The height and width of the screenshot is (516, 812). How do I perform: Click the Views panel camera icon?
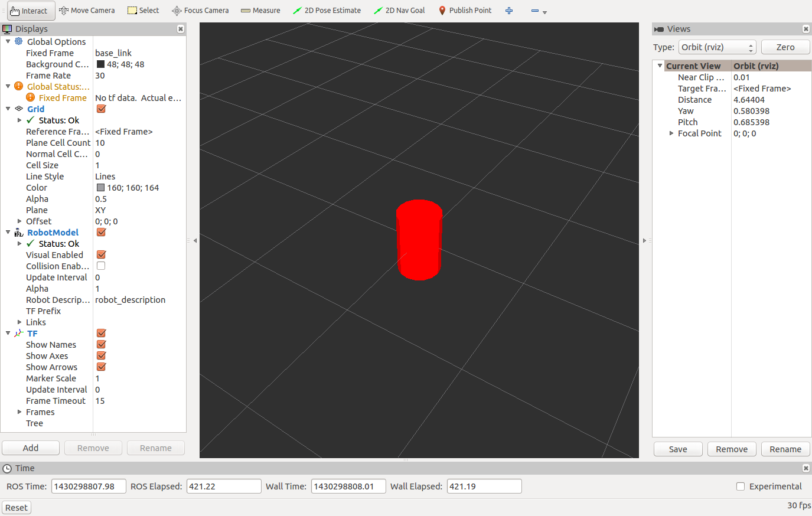[x=659, y=29]
